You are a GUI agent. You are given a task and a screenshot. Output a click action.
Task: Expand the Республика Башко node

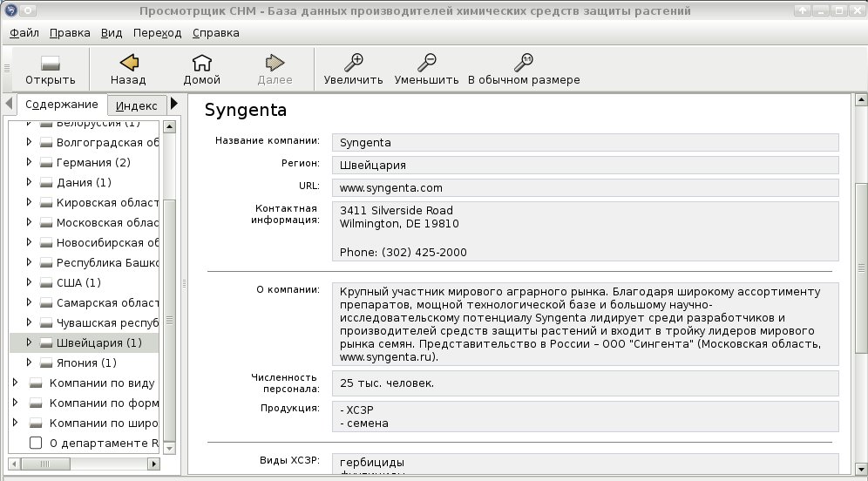pos(29,262)
